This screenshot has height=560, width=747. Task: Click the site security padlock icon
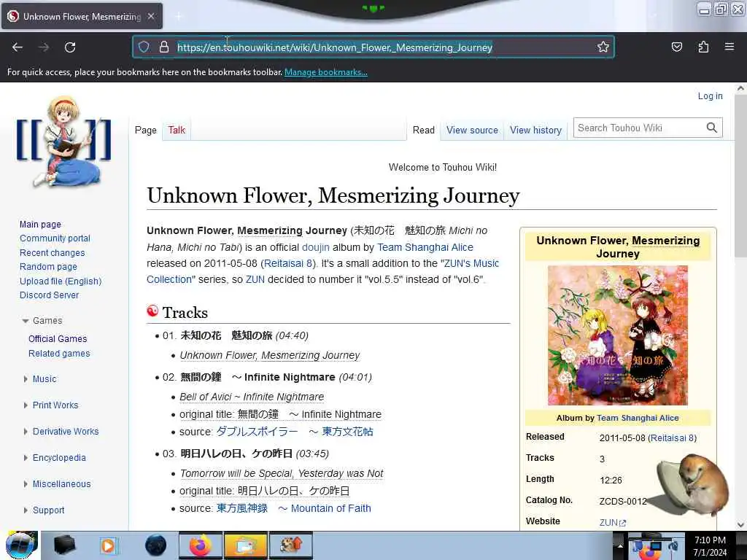click(x=164, y=47)
